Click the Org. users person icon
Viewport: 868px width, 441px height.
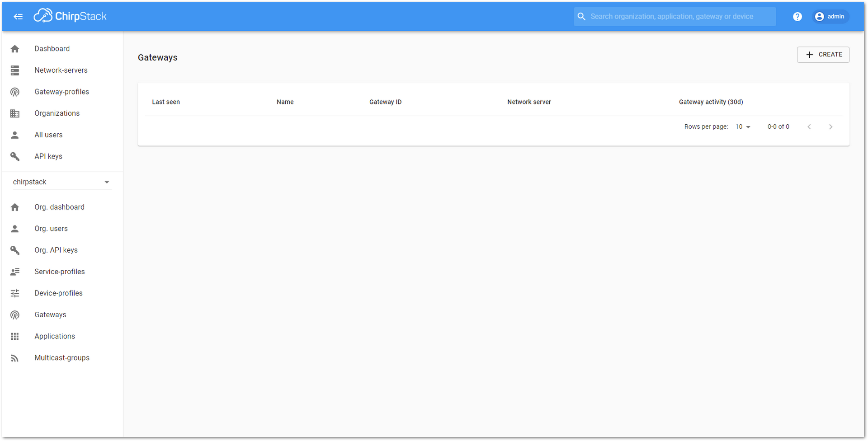click(x=15, y=229)
